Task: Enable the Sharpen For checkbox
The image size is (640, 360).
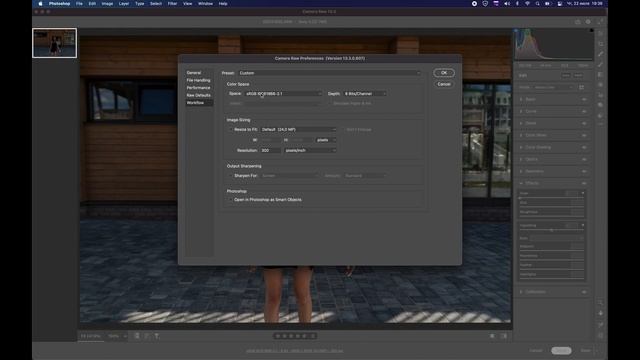Action: pos(231,176)
